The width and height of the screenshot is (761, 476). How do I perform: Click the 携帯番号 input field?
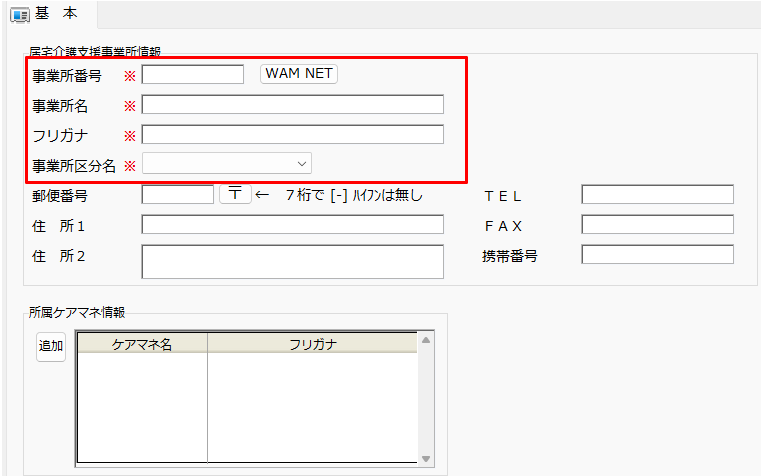tap(658, 255)
